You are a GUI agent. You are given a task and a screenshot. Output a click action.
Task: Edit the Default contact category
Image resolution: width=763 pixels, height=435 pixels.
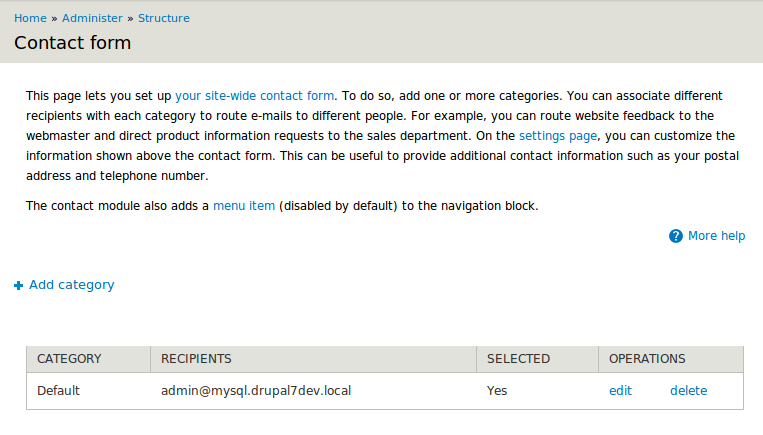click(620, 391)
